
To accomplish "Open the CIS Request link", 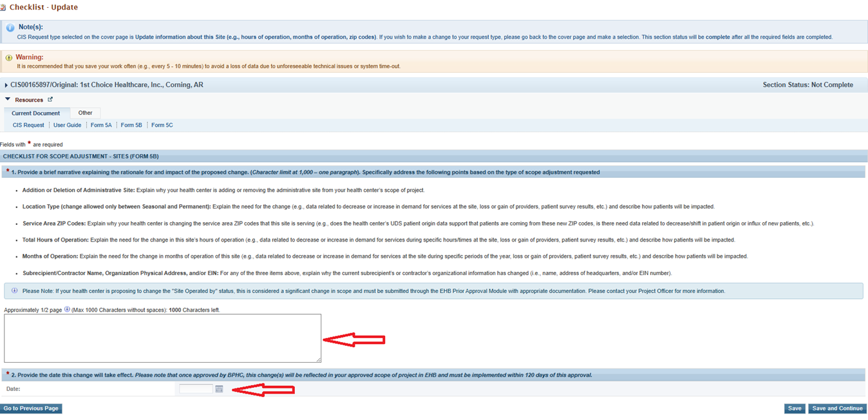I will [28, 125].
